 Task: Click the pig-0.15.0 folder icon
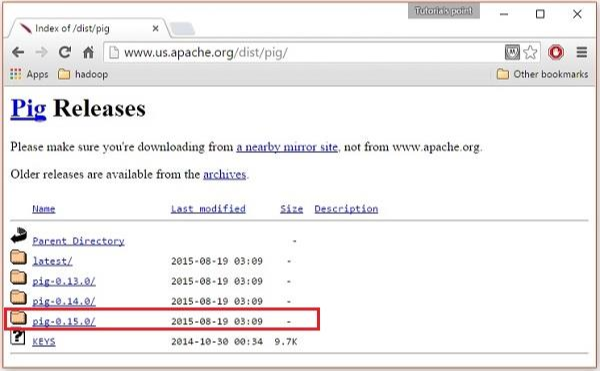click(x=18, y=317)
